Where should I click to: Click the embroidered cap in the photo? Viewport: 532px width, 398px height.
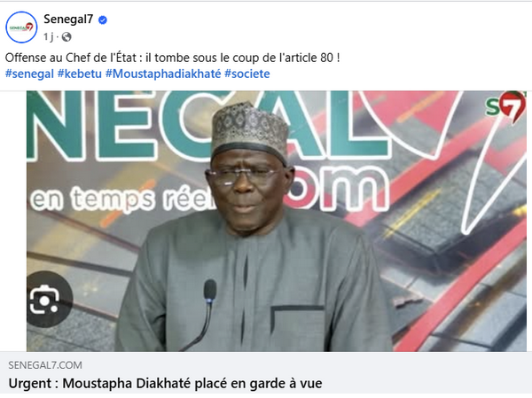pyautogui.click(x=250, y=131)
